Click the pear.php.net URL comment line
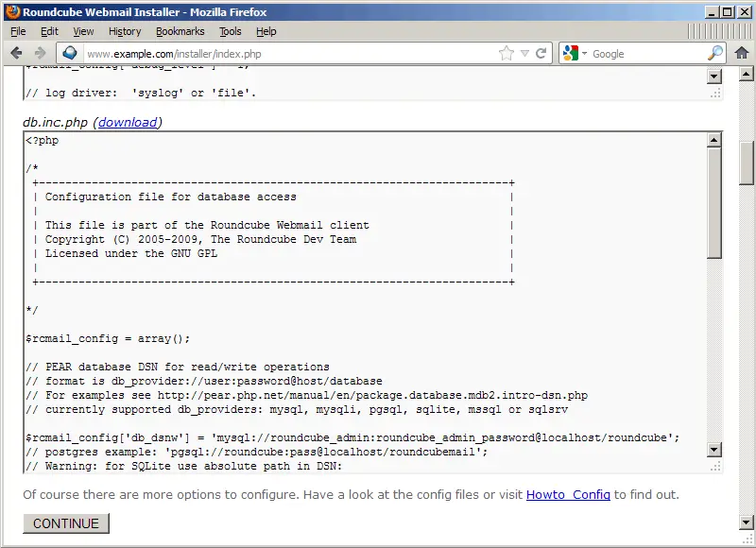This screenshot has width=756, height=548. point(306,395)
